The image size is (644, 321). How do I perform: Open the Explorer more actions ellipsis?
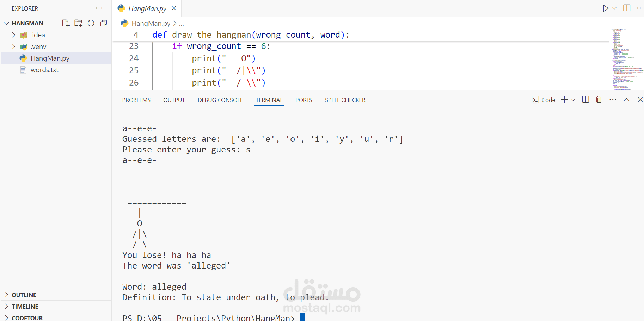(99, 8)
